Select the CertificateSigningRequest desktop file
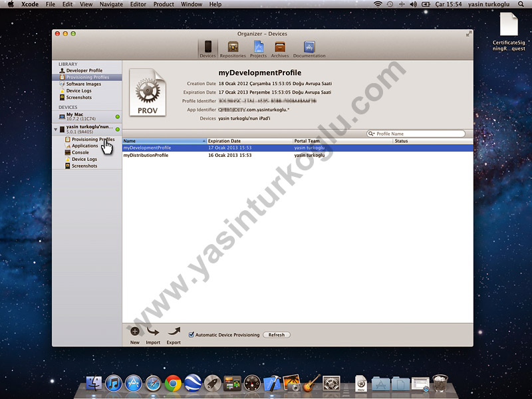The height and width of the screenshot is (399, 532). tap(509, 31)
